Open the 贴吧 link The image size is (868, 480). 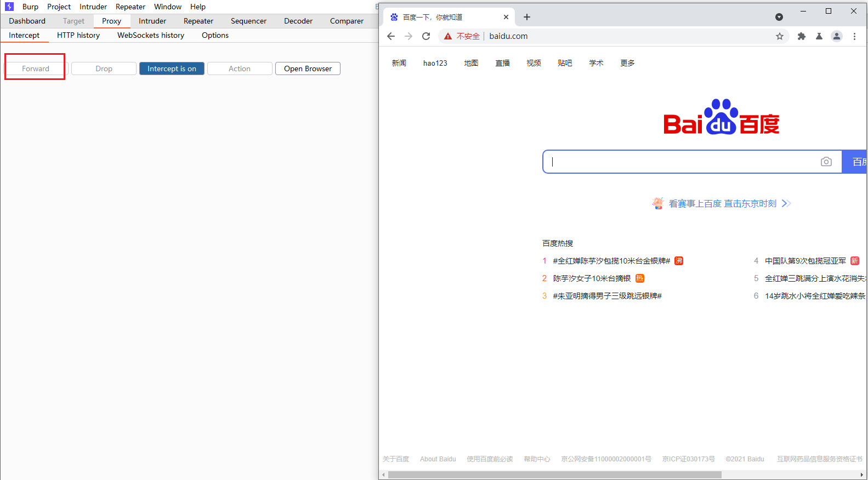coord(565,63)
